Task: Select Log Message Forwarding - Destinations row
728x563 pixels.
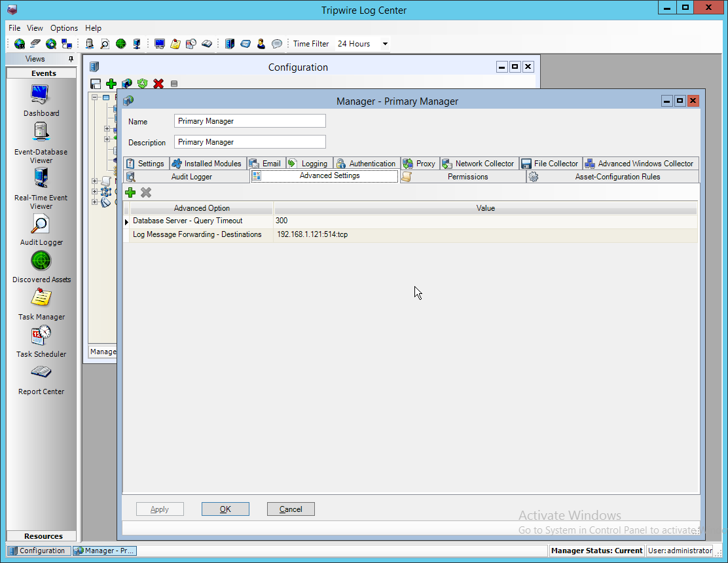Action: pos(410,234)
